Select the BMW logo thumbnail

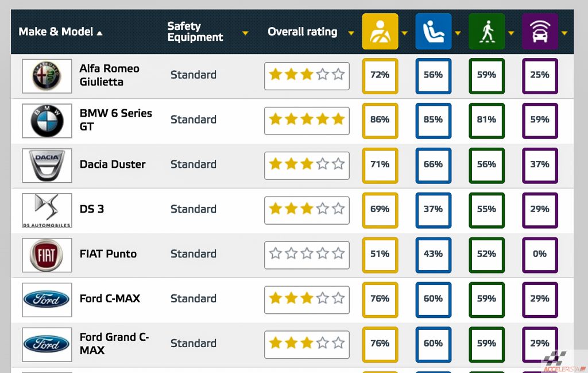(47, 121)
